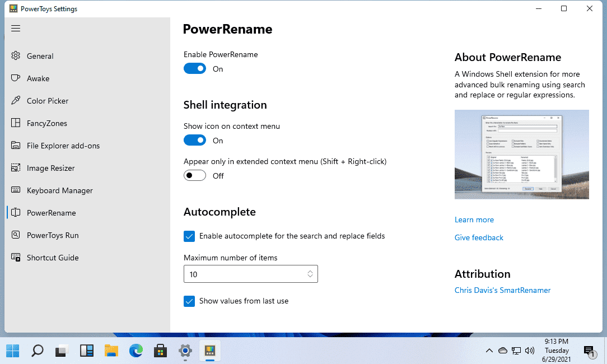607x364 pixels.
Task: Toggle Show icon on context menu
Action: (195, 140)
